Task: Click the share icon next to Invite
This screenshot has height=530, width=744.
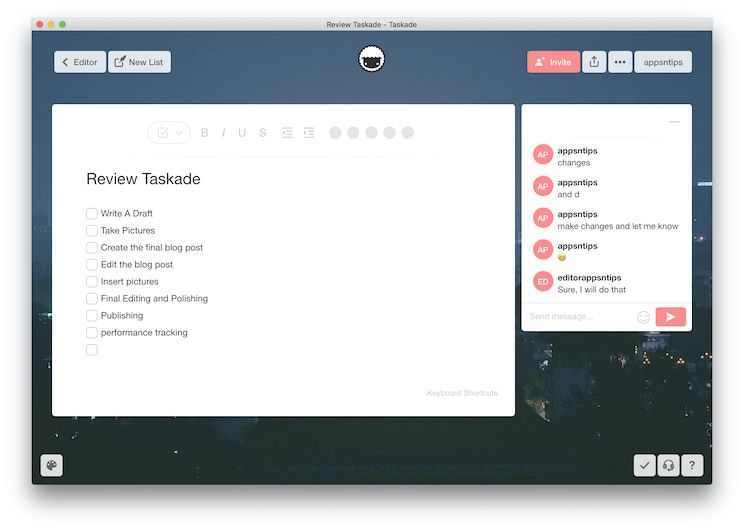Action: click(594, 62)
